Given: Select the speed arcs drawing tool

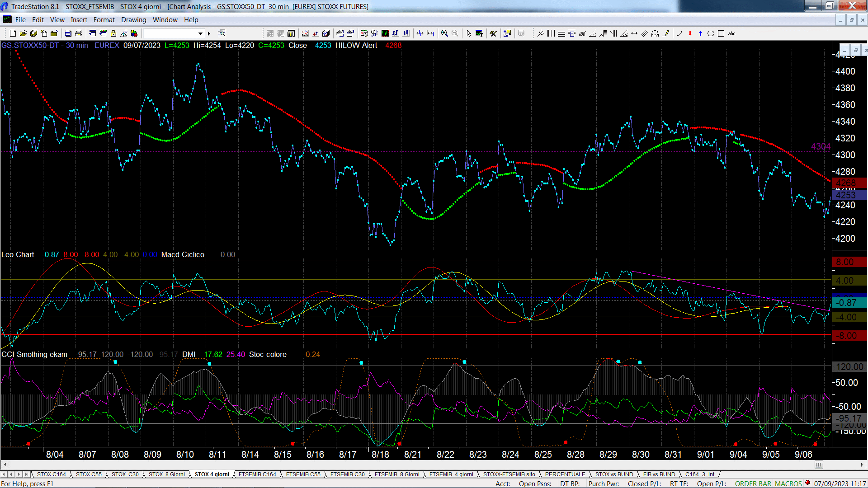Looking at the screenshot, I should [x=582, y=33].
